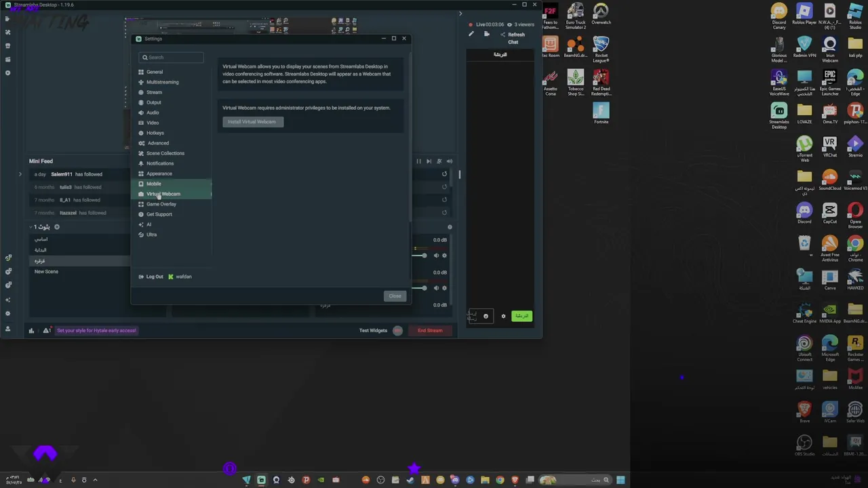Click Test Widgets
Screen dimensions: 868x488
pos(373,331)
